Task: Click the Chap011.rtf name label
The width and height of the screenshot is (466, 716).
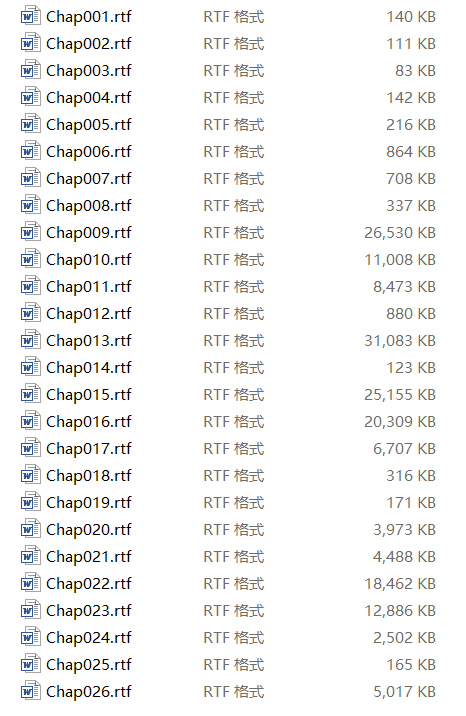Action: (x=89, y=287)
